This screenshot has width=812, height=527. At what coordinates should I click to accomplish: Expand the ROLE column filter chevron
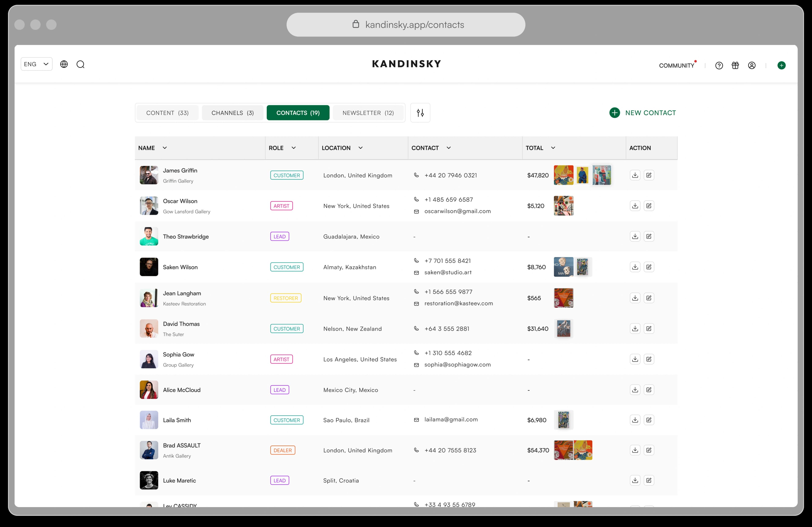[294, 148]
